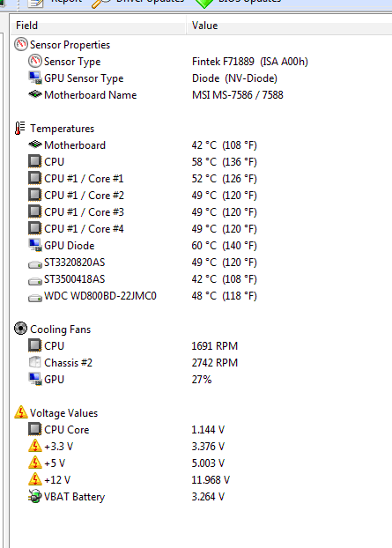Click the GPU Diode monitor icon

tap(35, 245)
